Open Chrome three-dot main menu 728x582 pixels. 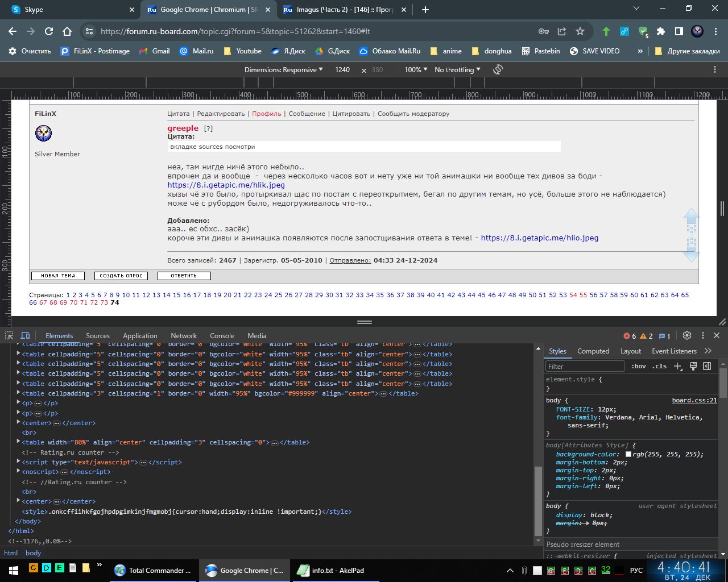(x=715, y=31)
